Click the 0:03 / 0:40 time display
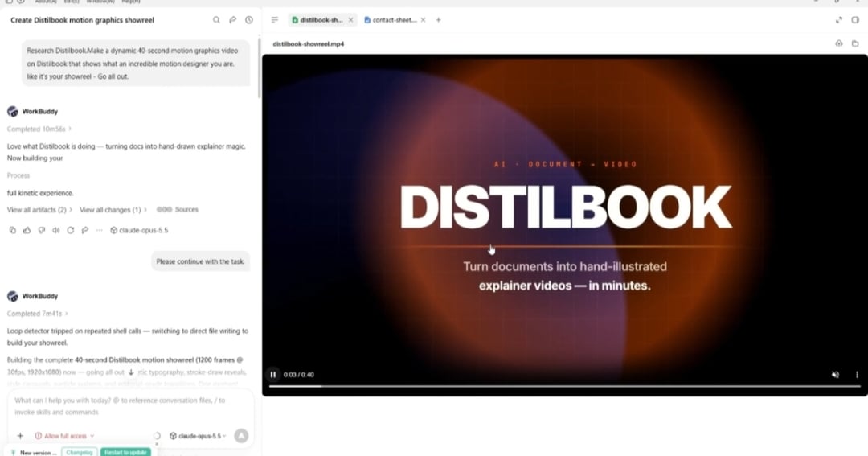This screenshot has height=456, width=868. [x=298, y=375]
